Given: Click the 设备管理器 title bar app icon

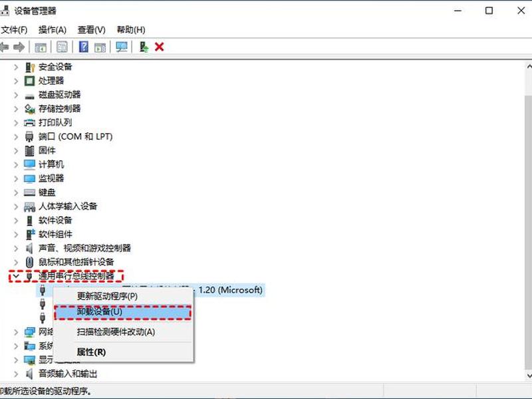Looking at the screenshot, I should [5, 11].
